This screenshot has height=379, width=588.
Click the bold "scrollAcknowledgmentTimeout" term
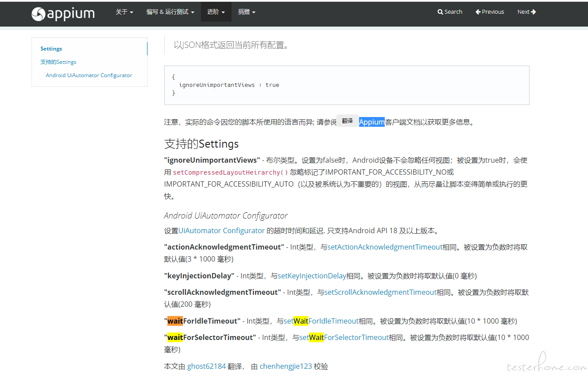[x=223, y=292]
